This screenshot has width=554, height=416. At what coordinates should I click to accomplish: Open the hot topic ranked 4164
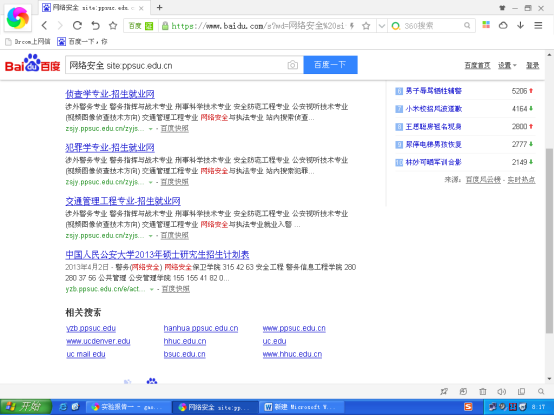click(x=434, y=109)
